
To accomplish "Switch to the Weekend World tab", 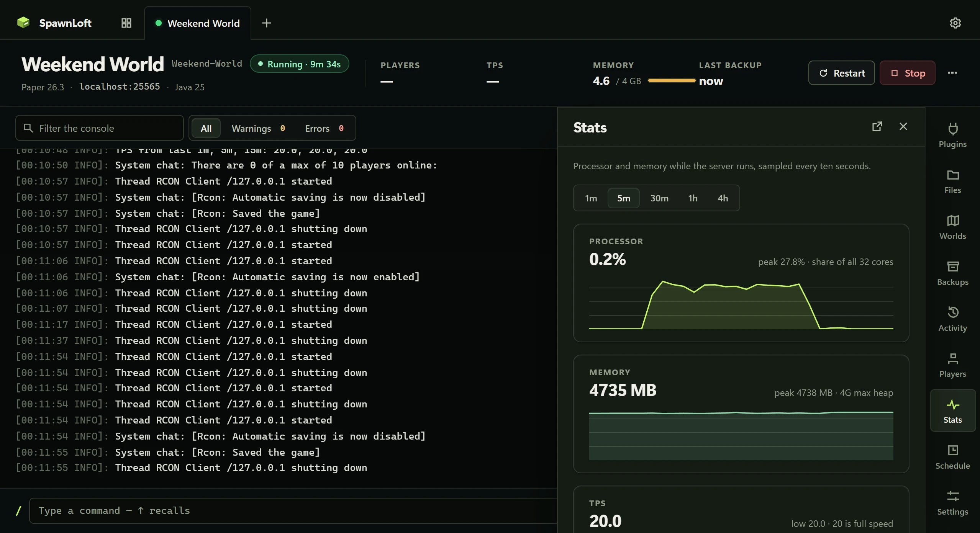I will 198,23.
